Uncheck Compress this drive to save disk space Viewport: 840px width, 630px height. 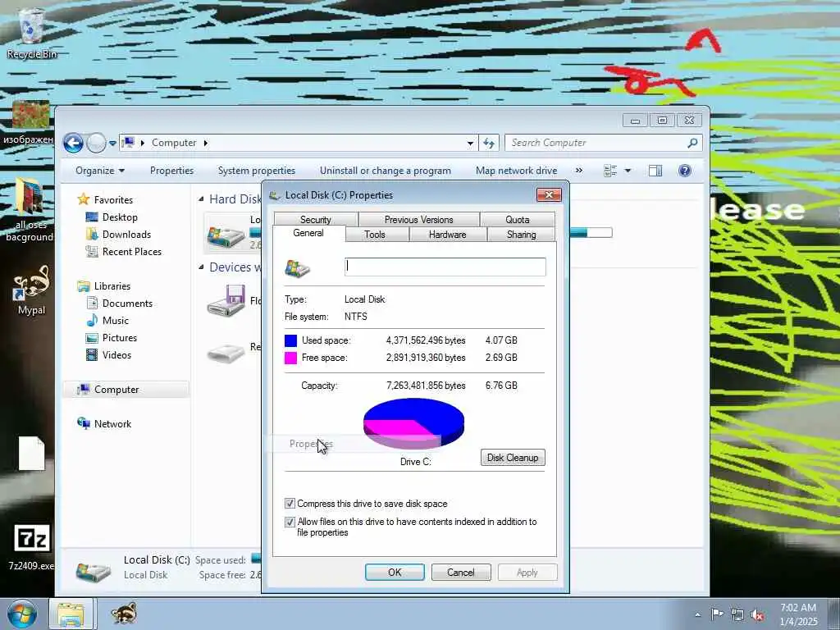click(x=290, y=504)
